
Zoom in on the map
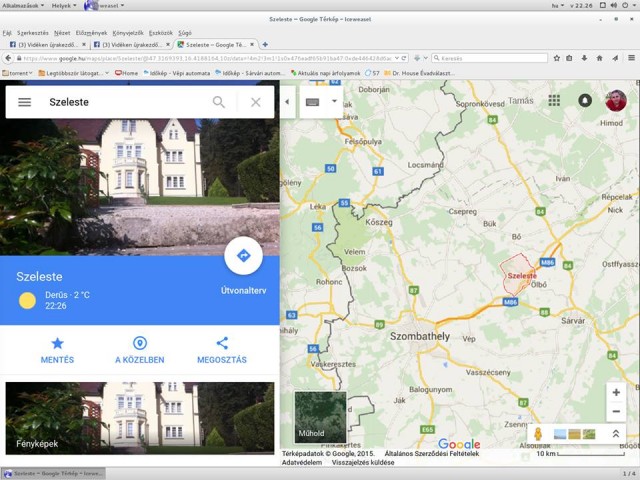tap(616, 393)
